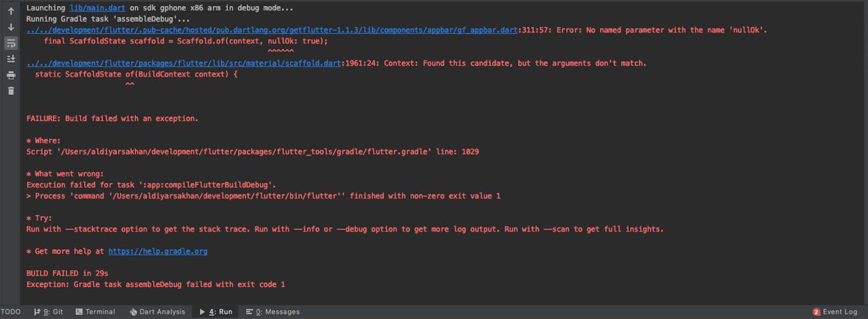This screenshot has width=868, height=319.
Task: Toggle soft-wrap in the console
Action: coord(11,43)
